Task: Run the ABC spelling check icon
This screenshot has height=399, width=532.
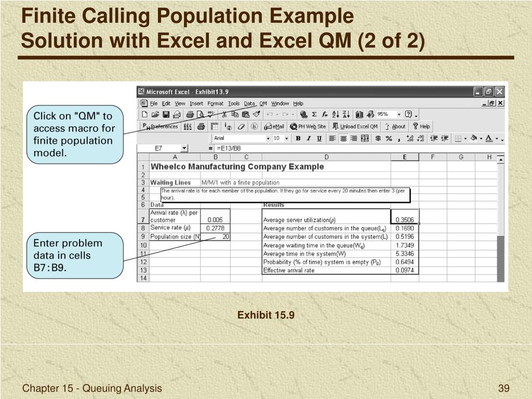Action: [x=211, y=114]
